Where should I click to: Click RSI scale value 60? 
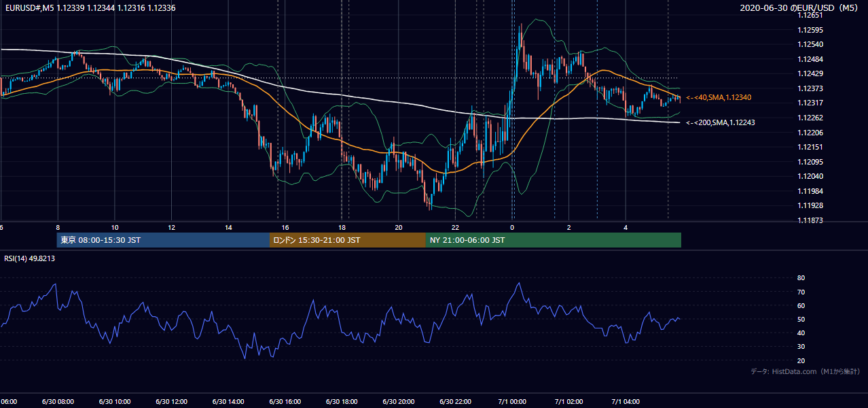[801, 305]
